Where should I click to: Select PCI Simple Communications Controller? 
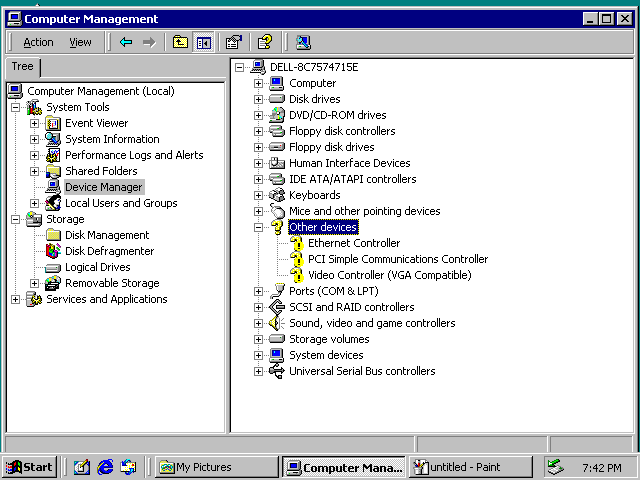pos(398,259)
